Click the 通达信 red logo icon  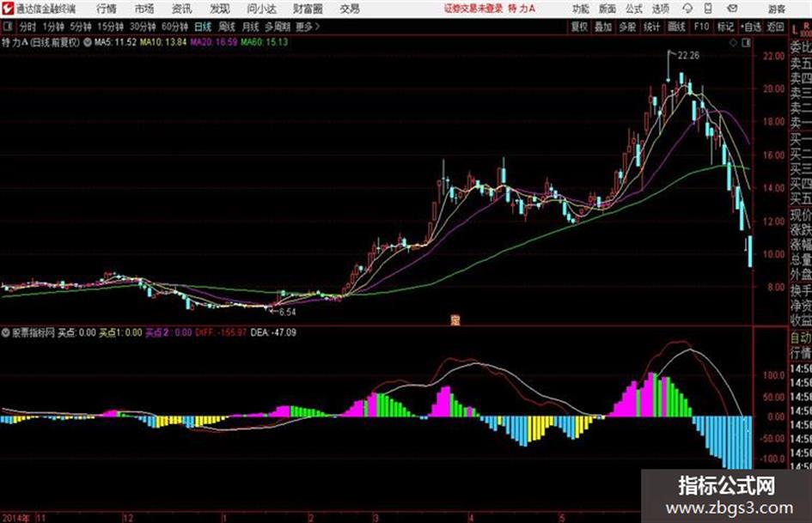(8, 9)
